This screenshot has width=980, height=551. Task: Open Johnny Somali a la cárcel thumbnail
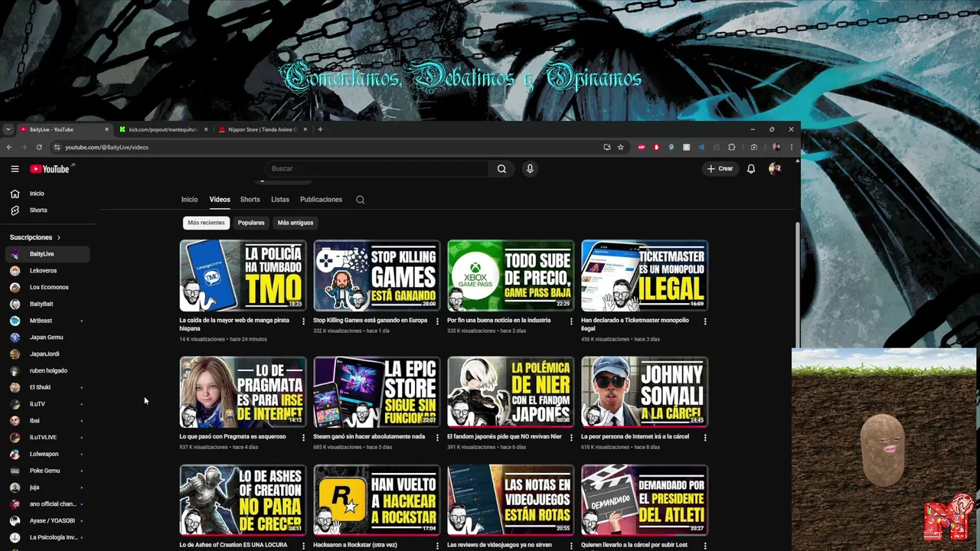tap(645, 392)
